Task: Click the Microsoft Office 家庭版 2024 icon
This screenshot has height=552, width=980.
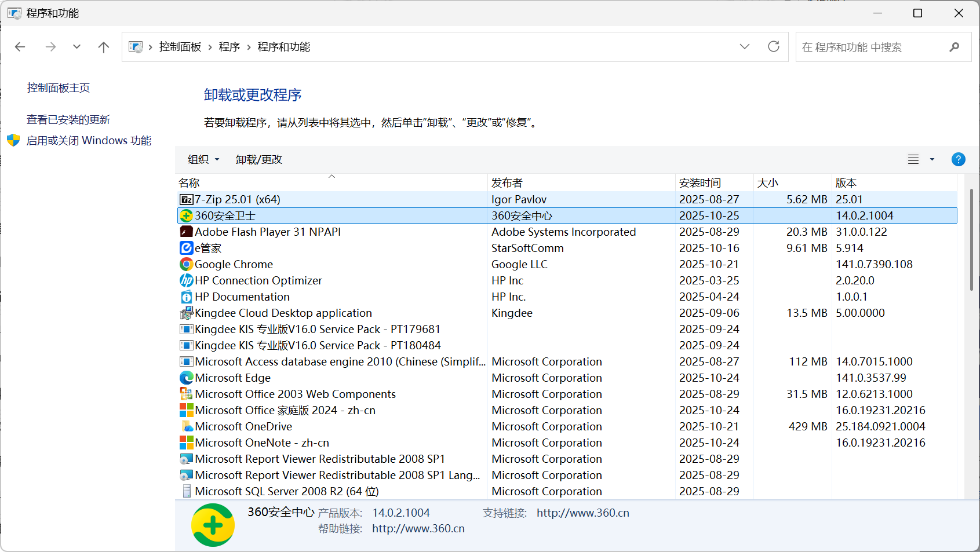Action: (186, 411)
